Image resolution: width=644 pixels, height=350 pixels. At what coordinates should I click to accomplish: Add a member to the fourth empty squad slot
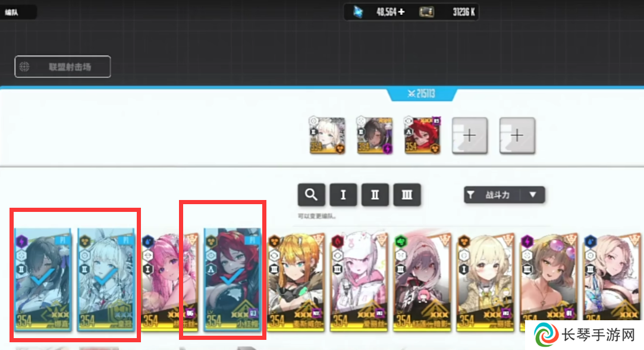tap(469, 136)
